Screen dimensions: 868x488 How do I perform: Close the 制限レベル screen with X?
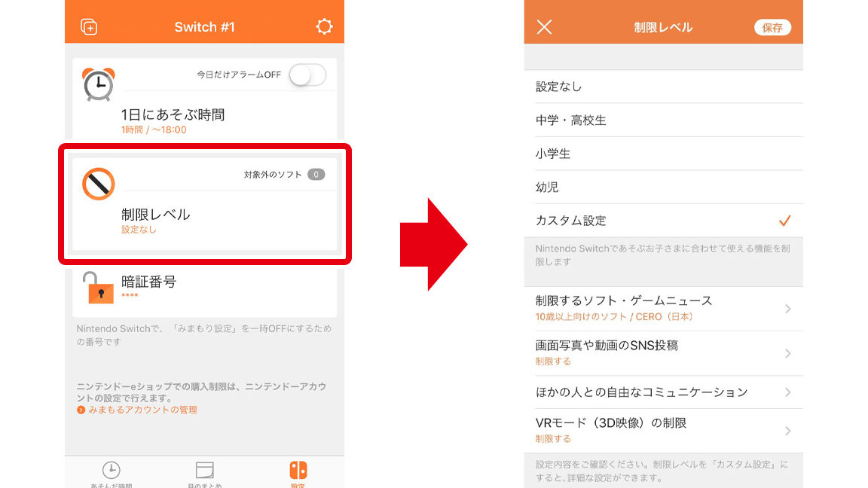(544, 26)
